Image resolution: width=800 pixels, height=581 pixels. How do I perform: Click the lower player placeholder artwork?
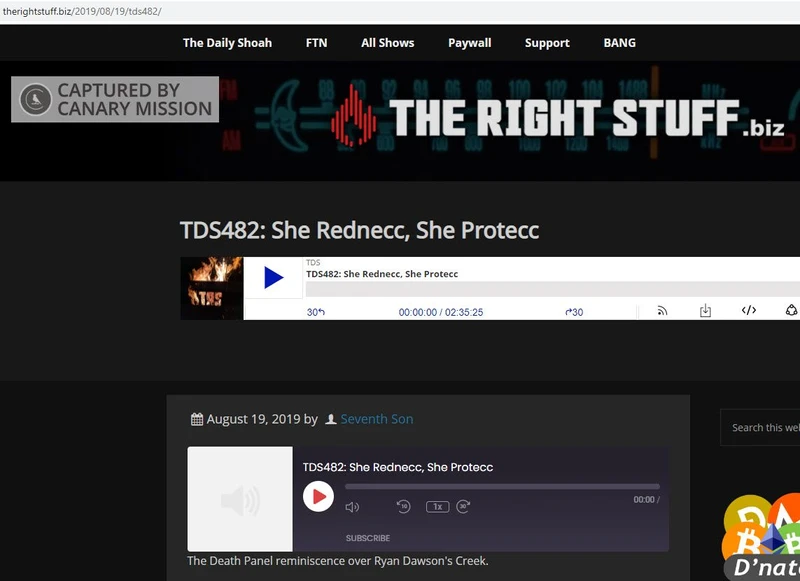240,499
